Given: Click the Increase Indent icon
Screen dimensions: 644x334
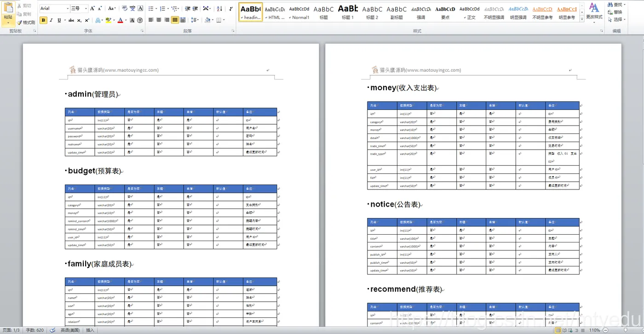Looking at the screenshot, I should click(x=195, y=8).
